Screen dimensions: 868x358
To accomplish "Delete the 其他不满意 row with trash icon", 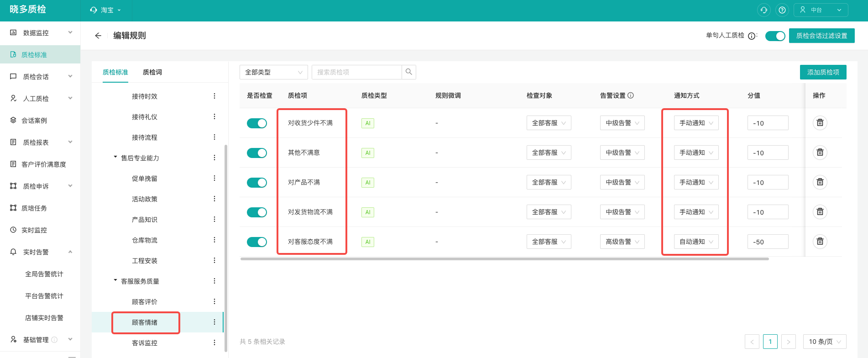I will click(820, 153).
